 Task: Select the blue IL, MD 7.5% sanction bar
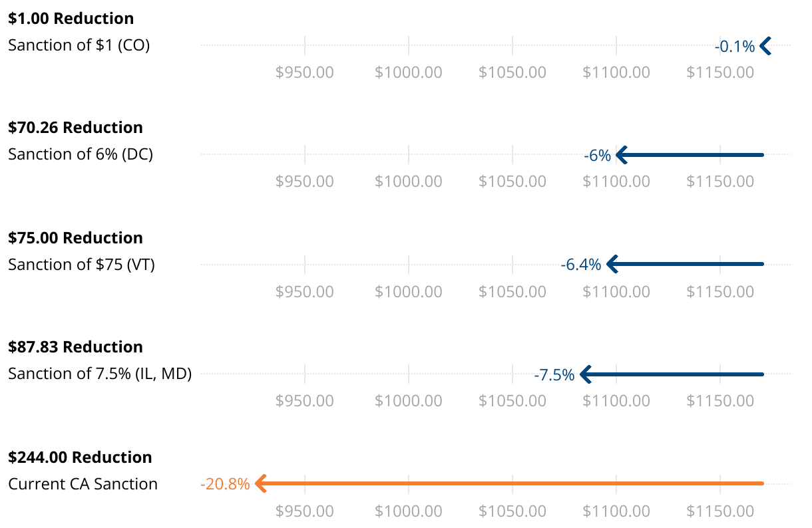tap(672, 374)
